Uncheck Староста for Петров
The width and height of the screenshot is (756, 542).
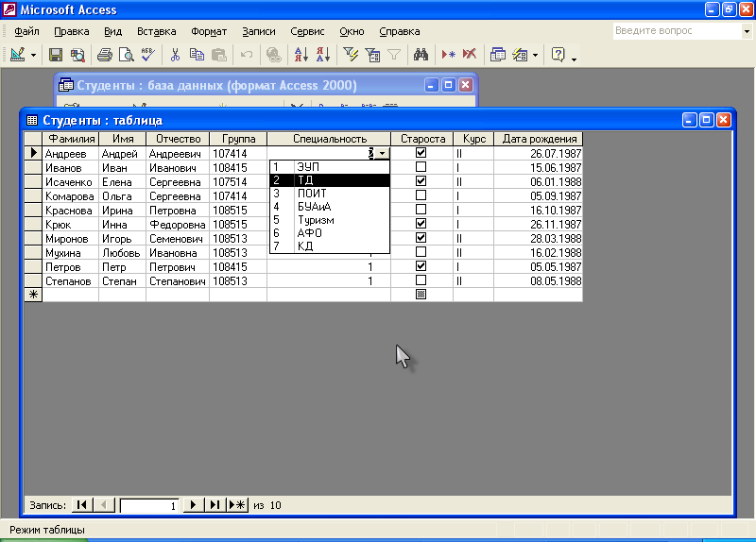[x=421, y=266]
